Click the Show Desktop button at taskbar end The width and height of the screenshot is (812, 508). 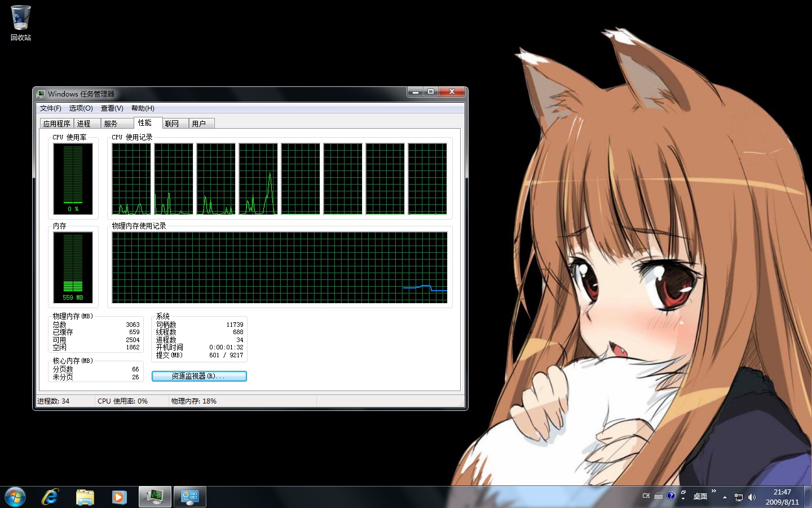(x=808, y=497)
